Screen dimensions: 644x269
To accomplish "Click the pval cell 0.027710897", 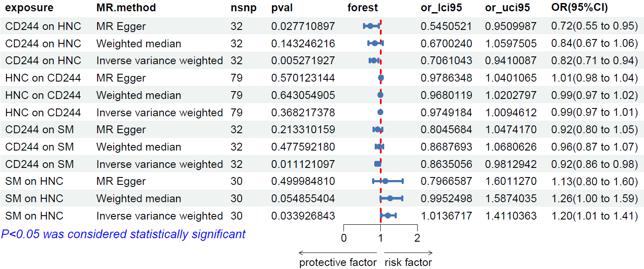I will tap(303, 26).
